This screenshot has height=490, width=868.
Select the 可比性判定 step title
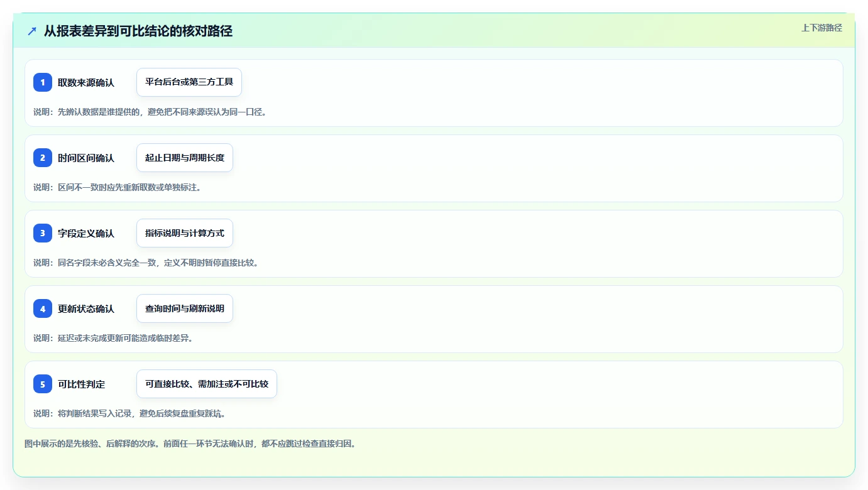[82, 384]
